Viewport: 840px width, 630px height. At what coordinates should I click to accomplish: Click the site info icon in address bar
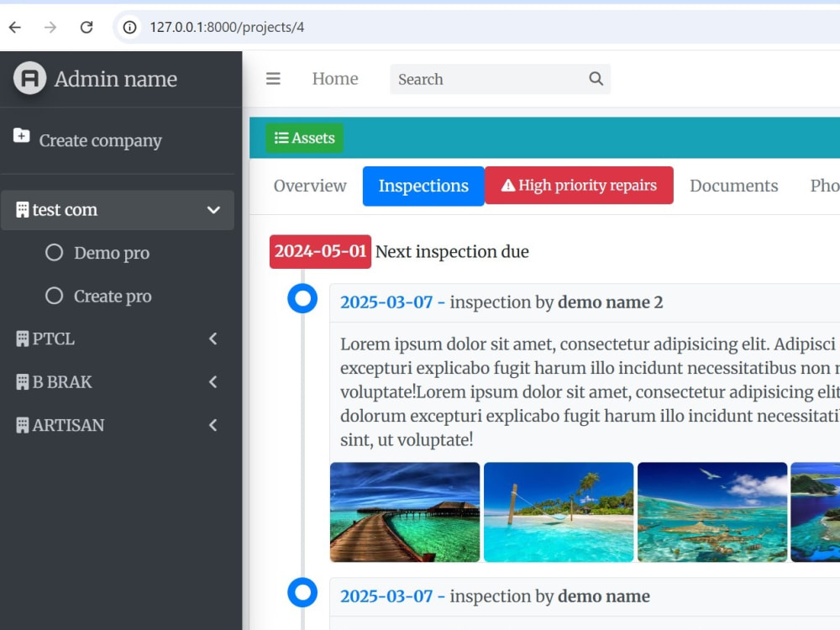pyautogui.click(x=129, y=28)
